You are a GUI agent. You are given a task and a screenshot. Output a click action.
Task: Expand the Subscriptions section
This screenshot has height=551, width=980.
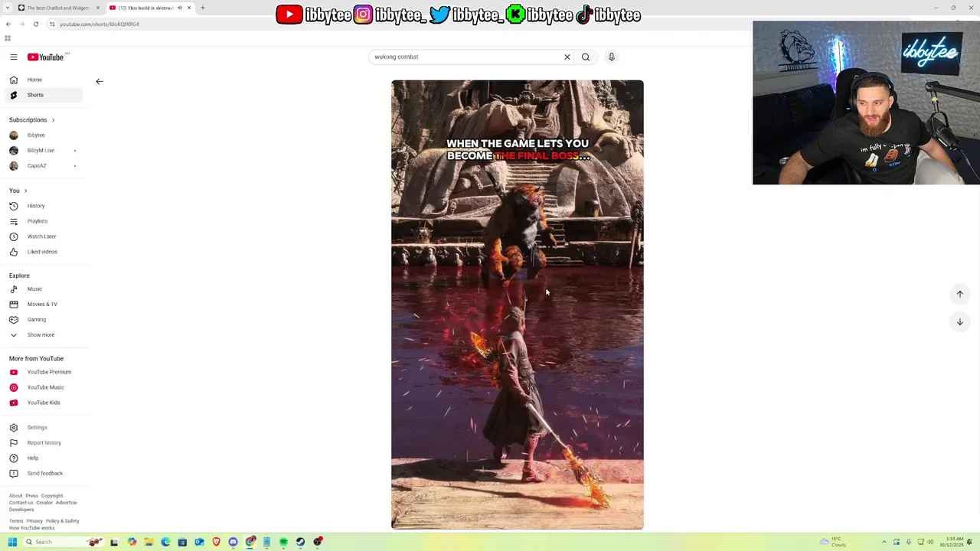tap(31, 120)
